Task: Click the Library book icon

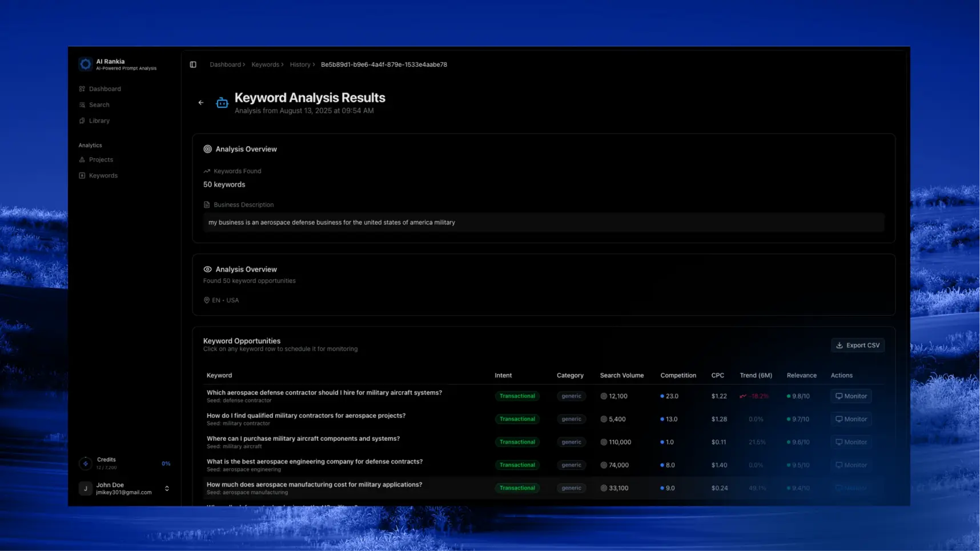Action: click(82, 120)
